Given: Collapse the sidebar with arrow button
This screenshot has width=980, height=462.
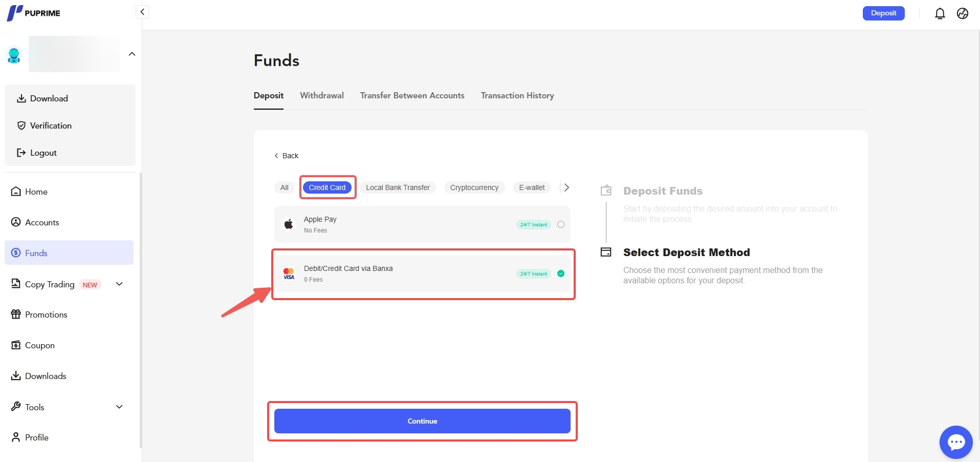Looking at the screenshot, I should click(x=142, y=12).
